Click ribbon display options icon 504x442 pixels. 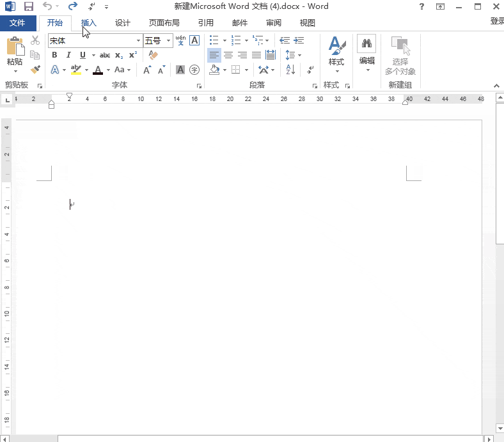coord(440,6)
